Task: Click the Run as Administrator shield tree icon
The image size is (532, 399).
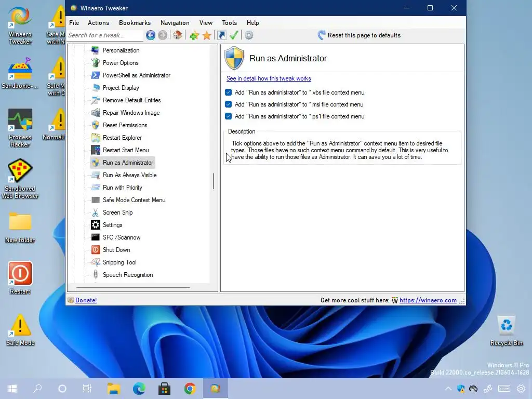Action: pyautogui.click(x=96, y=163)
